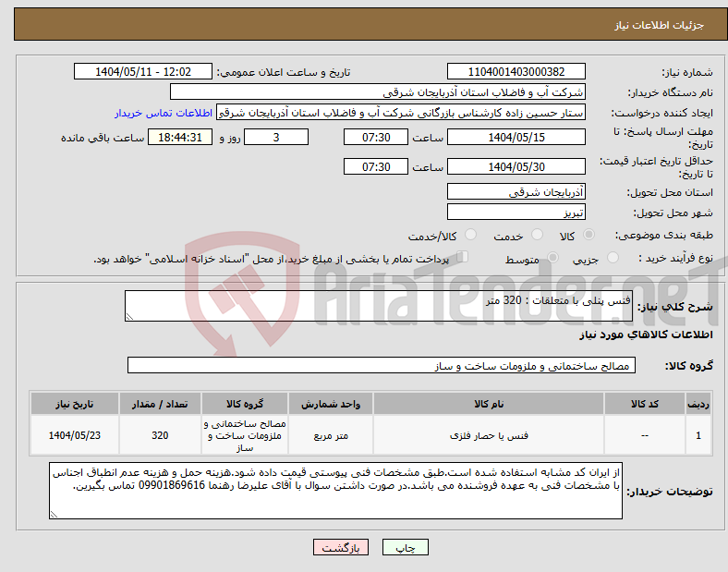728x572 pixels.
Task: Click the buyer organization name field
Action: click(x=378, y=91)
